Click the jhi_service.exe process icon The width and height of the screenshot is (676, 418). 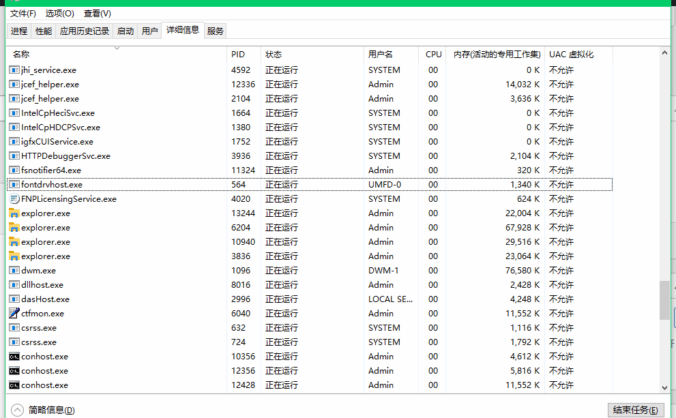14,70
